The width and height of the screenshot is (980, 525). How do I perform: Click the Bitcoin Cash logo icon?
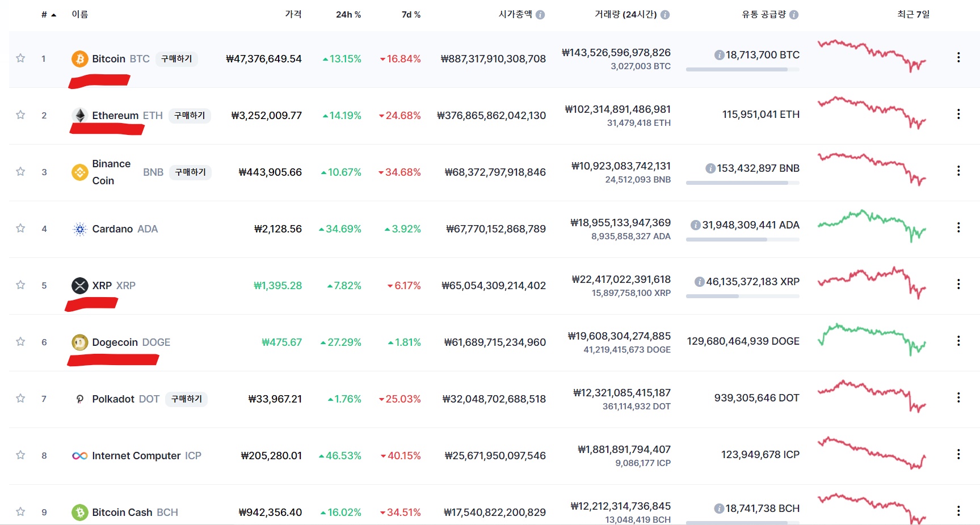coord(79,513)
